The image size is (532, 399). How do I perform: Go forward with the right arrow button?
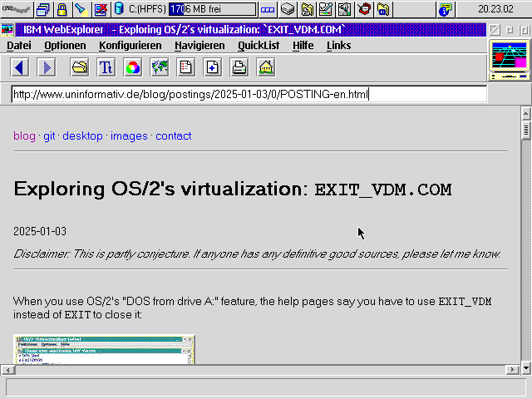point(47,67)
